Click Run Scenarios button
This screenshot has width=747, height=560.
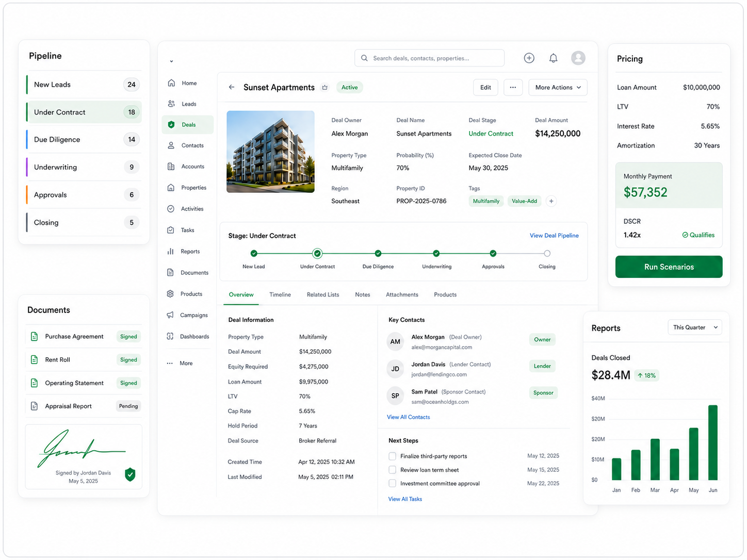coord(669,267)
